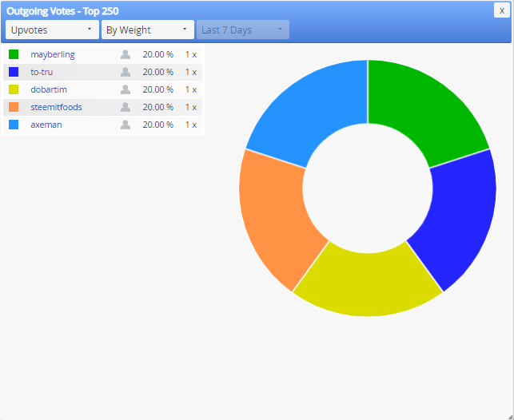The image size is (514, 420).
Task: Open axeman account link
Action: tap(46, 125)
